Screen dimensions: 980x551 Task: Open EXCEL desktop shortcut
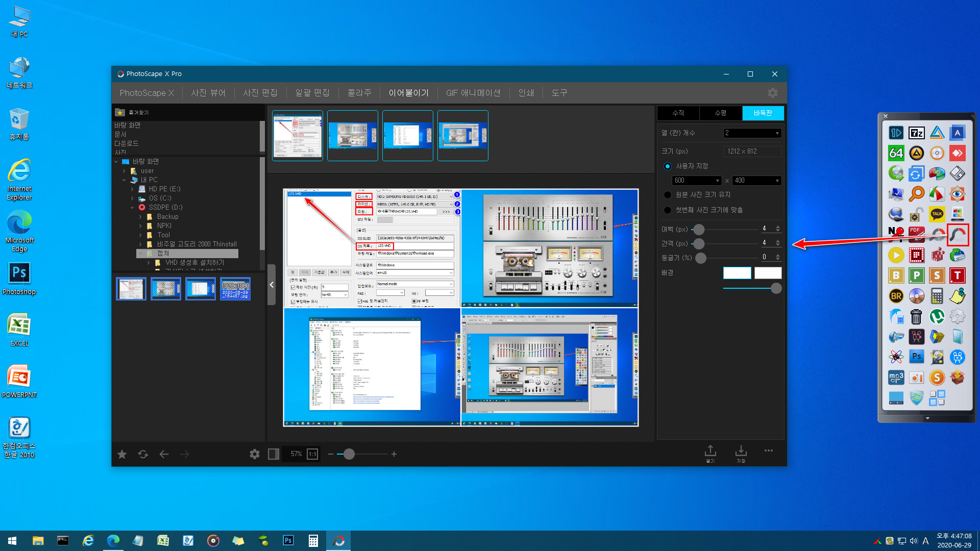tap(19, 330)
